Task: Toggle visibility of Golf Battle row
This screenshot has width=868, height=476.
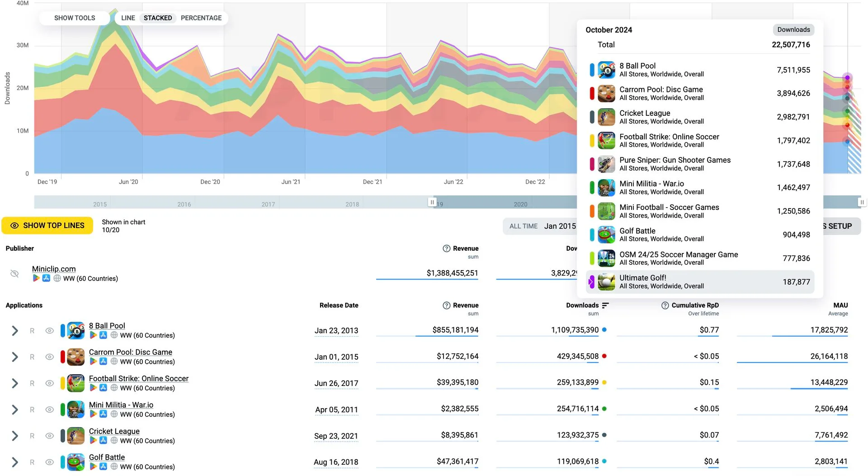Action: [50, 462]
